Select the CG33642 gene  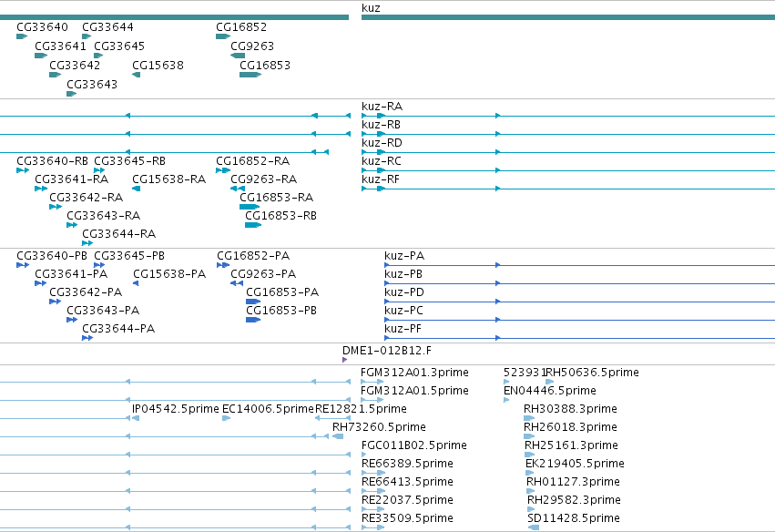point(55,75)
